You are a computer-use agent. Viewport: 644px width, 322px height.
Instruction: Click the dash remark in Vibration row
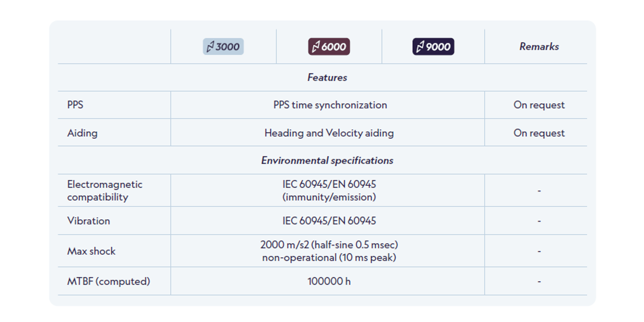point(539,221)
